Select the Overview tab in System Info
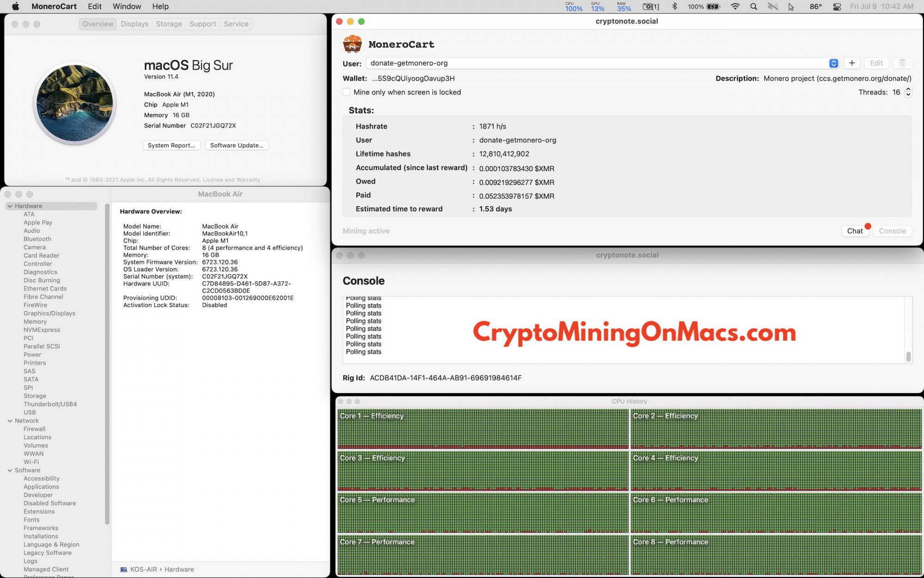The height and width of the screenshot is (578, 924). tap(97, 23)
